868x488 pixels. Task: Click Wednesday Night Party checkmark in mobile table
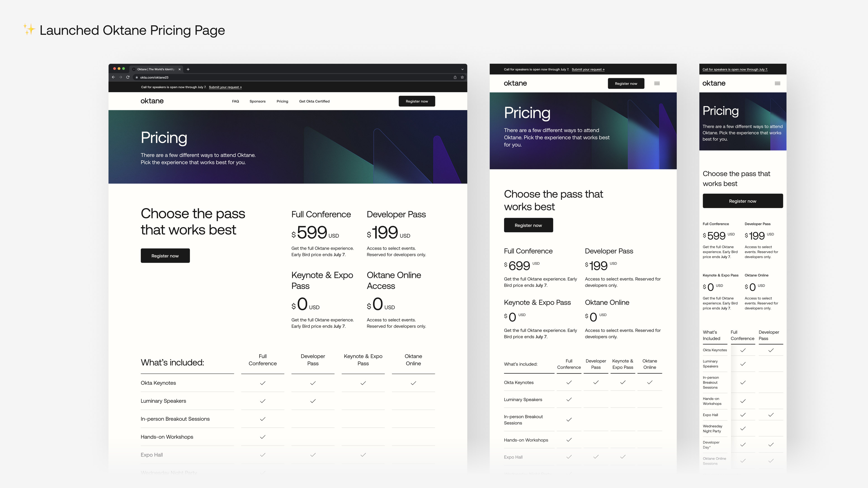click(x=743, y=428)
